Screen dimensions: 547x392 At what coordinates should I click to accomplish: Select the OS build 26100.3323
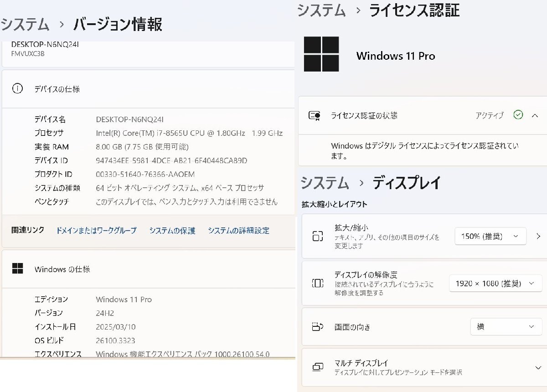(x=115, y=340)
